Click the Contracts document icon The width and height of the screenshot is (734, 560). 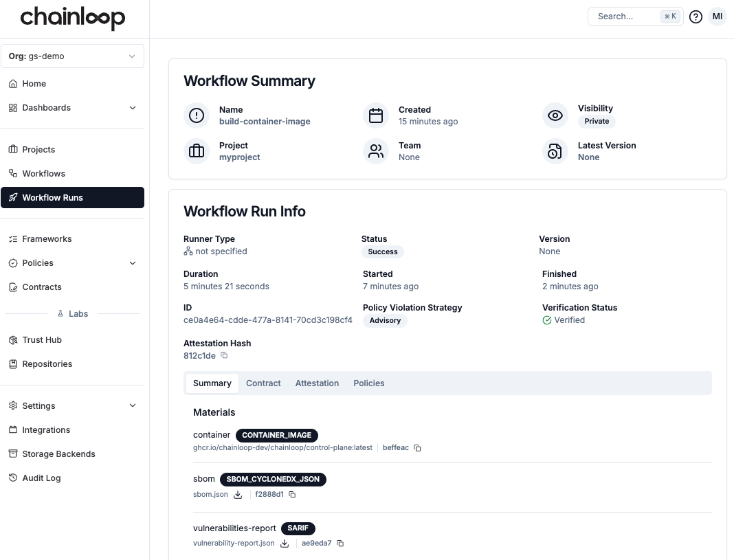click(13, 287)
